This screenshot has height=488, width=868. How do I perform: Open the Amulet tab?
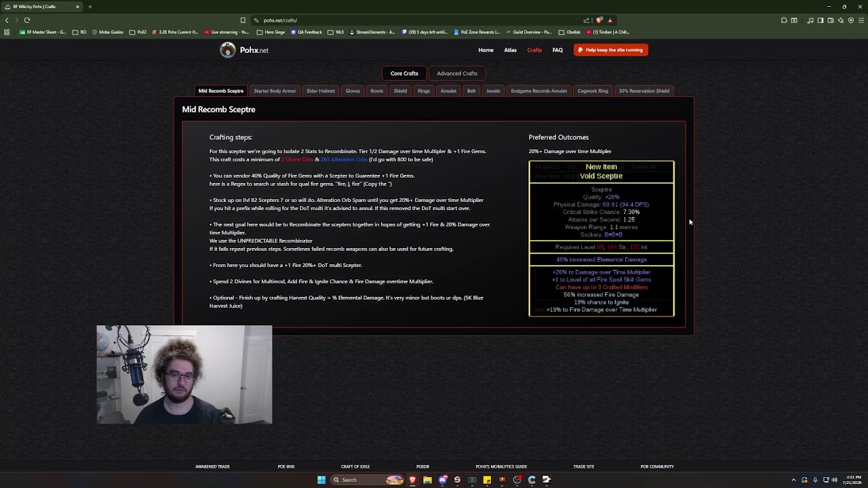coord(448,91)
